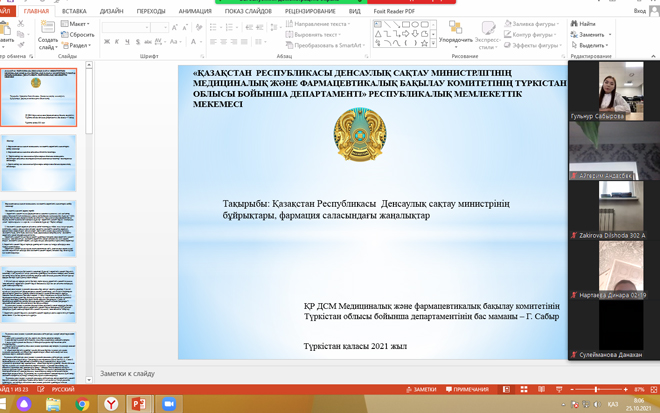
Task: Click the decrease indent icon
Action: 249,27
